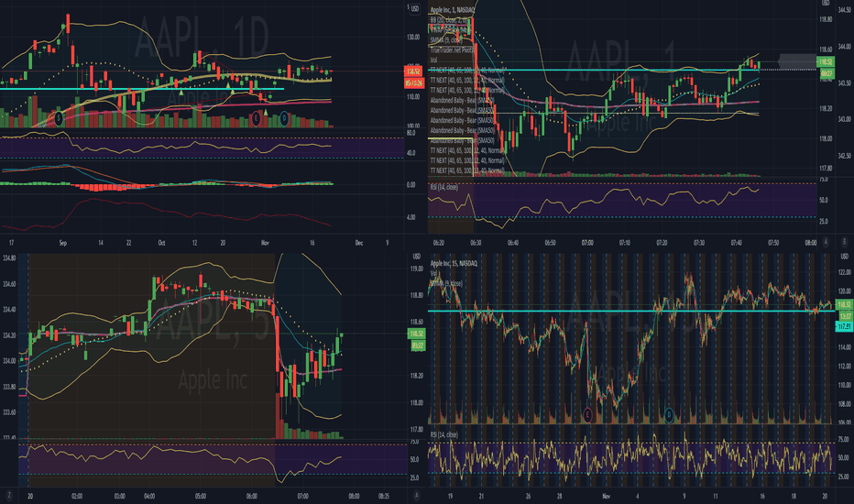Select TrueTrader.net Pivots indicator legend

(454, 49)
